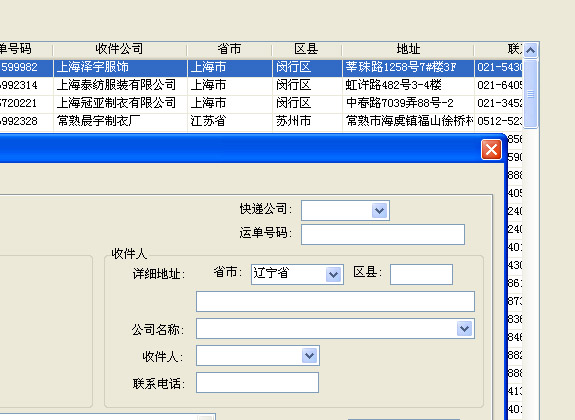The height and width of the screenshot is (420, 575).
Task: Select row 上海冠亚制衣有限公司
Action: click(x=261, y=103)
